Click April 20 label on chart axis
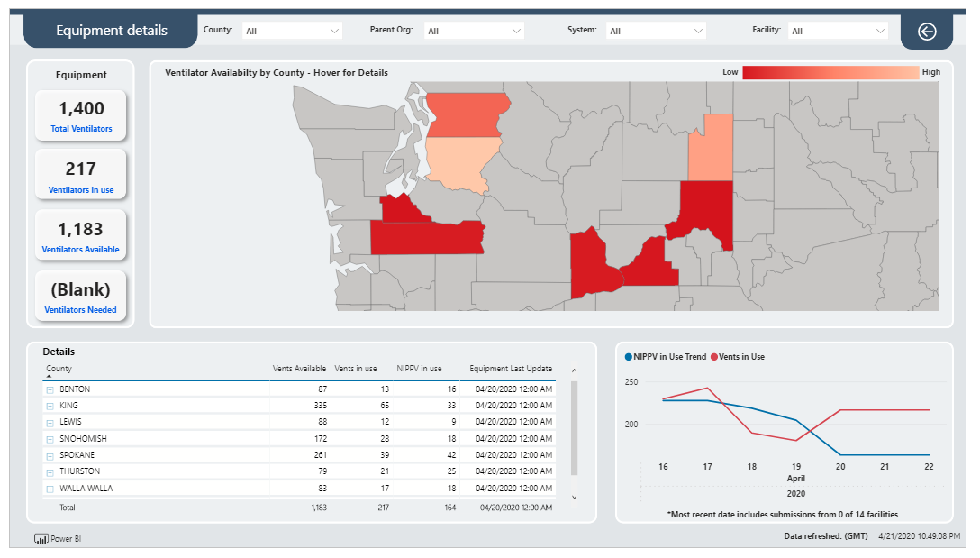This screenshot has height=558, width=980. 840,467
